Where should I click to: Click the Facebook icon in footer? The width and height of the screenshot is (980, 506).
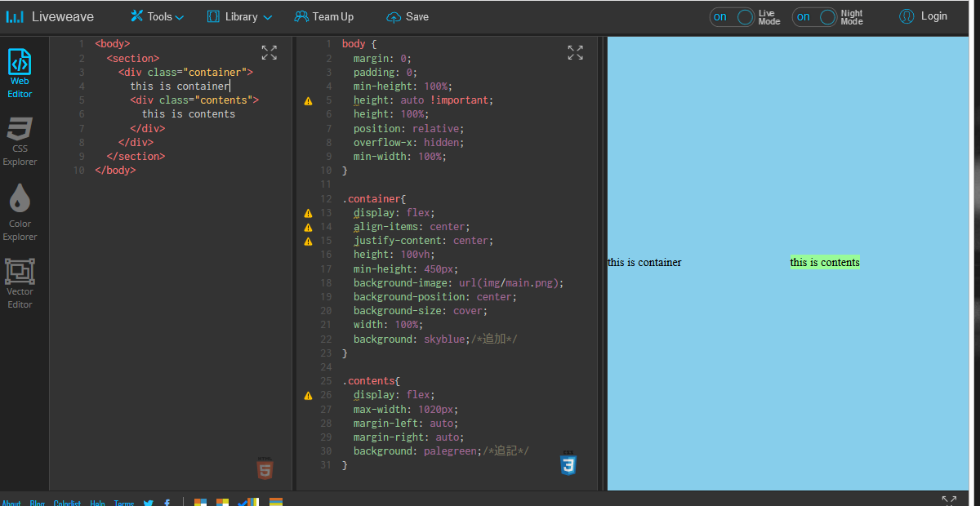point(167,504)
